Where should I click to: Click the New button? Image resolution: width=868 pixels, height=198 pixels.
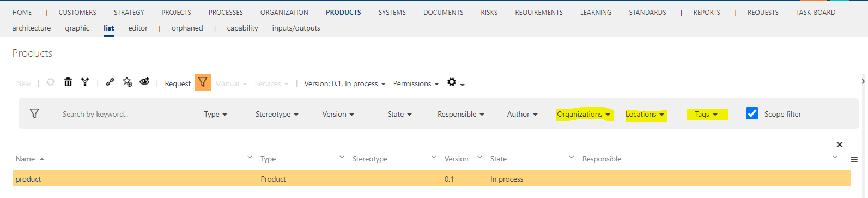coord(23,83)
